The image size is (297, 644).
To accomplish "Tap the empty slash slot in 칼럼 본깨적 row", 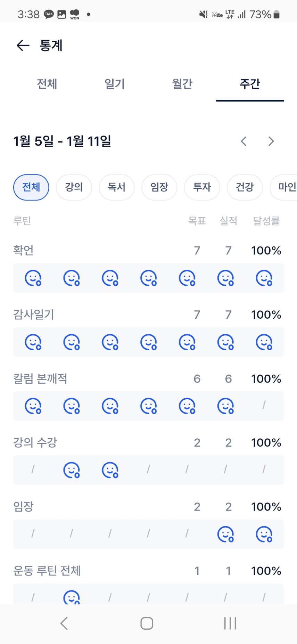I will (264, 405).
